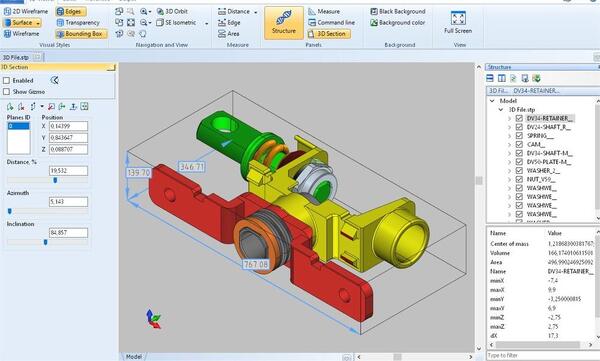Enable Black Background option
The height and width of the screenshot is (361, 600).
(x=398, y=11)
